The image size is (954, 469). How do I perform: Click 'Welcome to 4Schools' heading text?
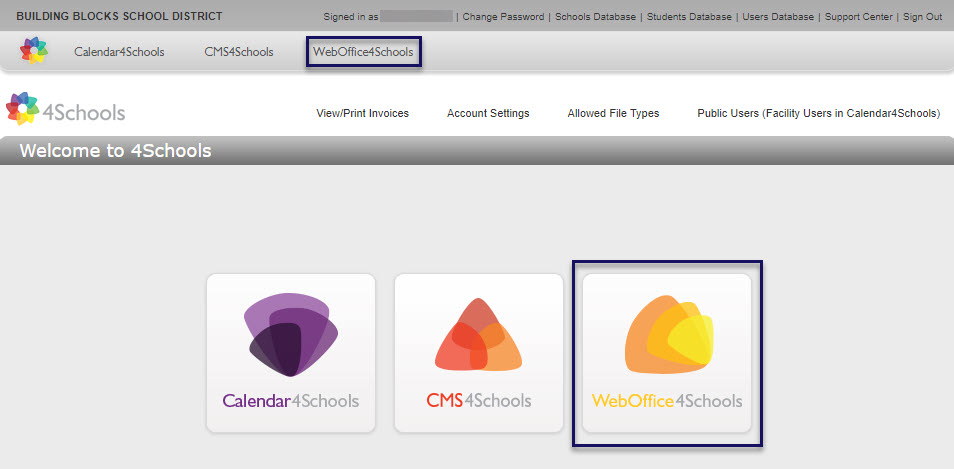coord(116,151)
